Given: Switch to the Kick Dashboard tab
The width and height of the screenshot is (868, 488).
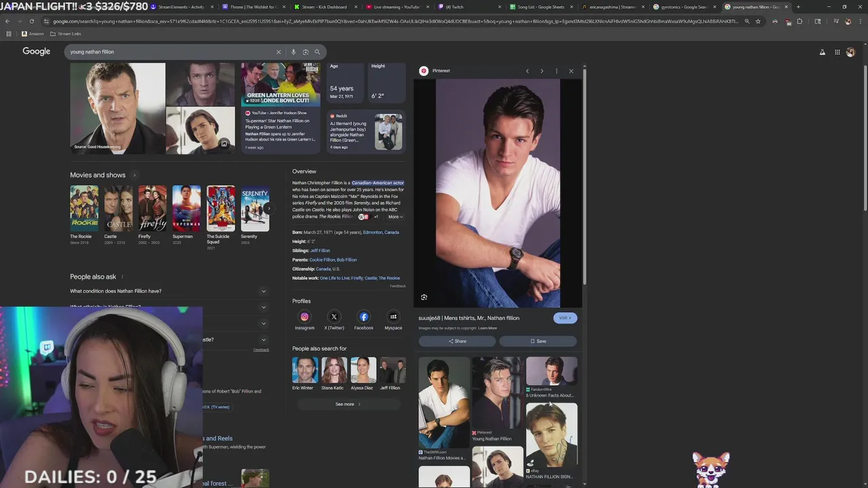Looking at the screenshot, I should pos(325,7).
